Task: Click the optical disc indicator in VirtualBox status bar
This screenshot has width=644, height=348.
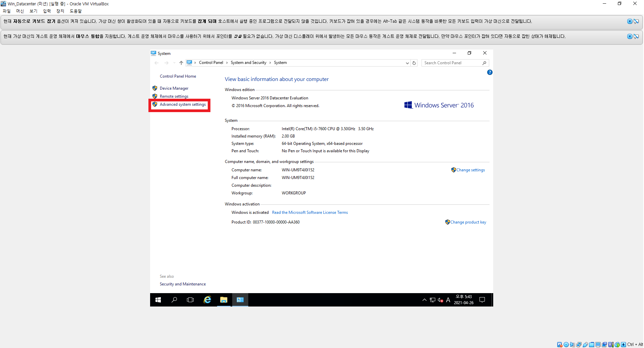Action: point(566,344)
